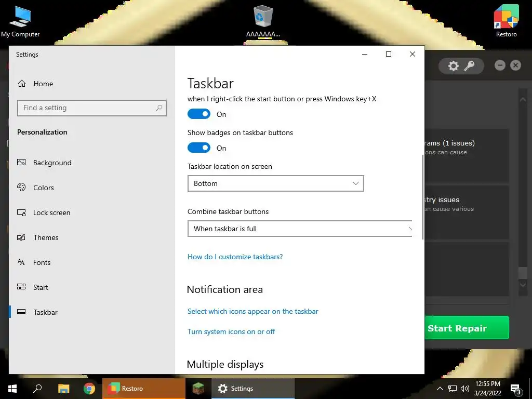This screenshot has height=399, width=532.
Task: Click the taskbar clock showing 12:55 PM
Action: tap(487, 389)
